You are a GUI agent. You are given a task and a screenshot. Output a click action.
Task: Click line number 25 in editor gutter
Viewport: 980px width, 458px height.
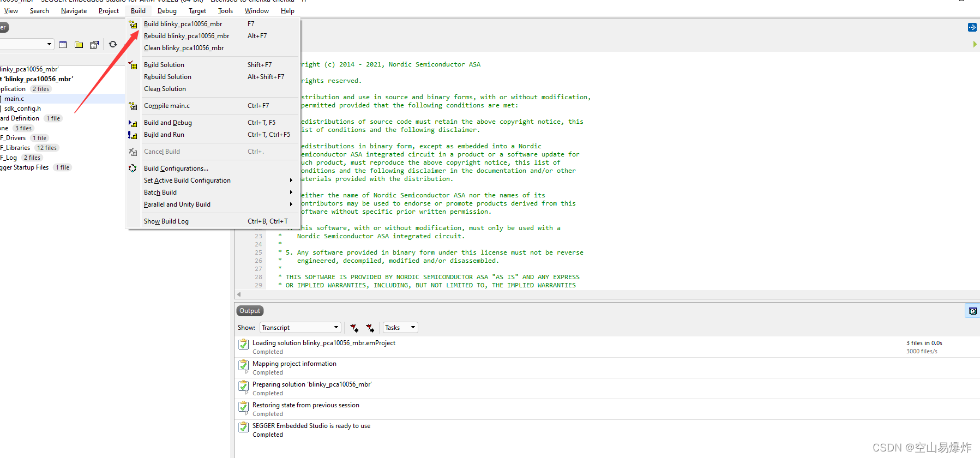coord(258,252)
